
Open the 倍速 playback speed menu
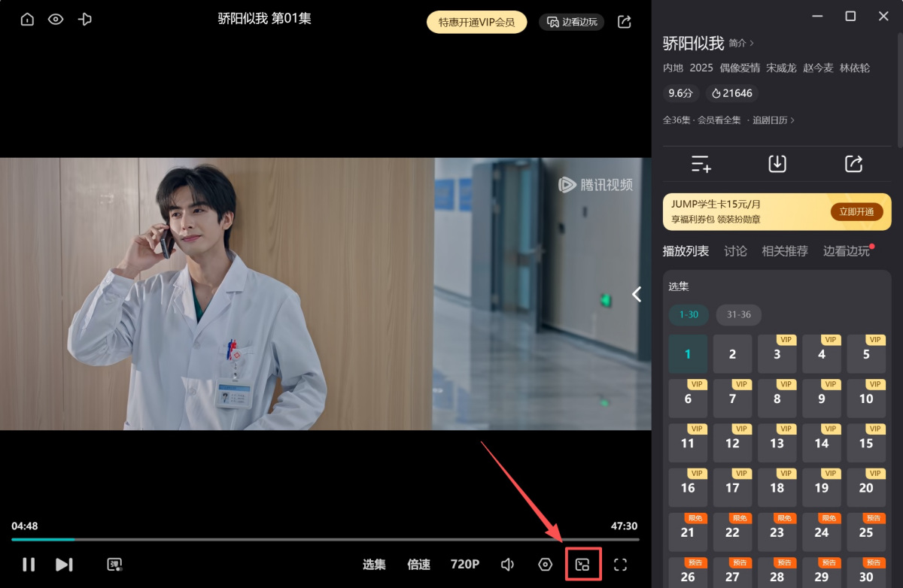418,565
